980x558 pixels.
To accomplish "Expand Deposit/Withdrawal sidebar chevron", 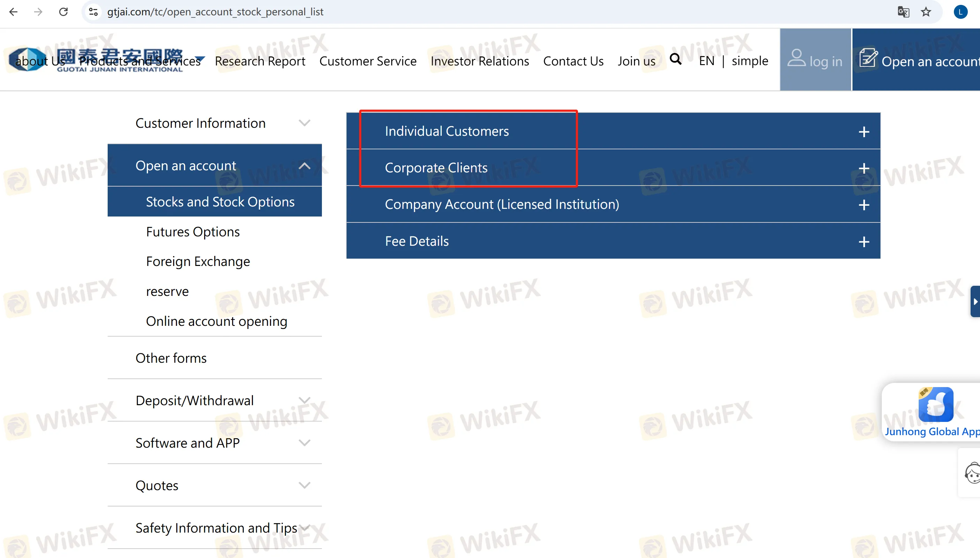I will coord(304,401).
